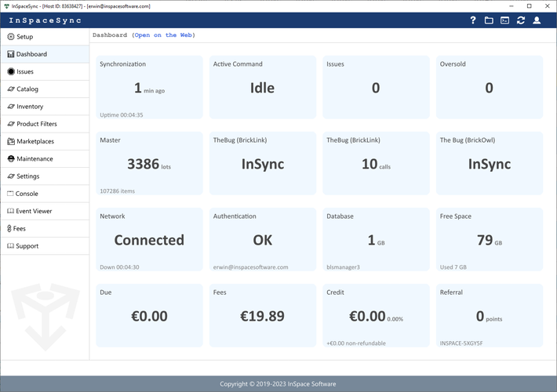The height and width of the screenshot is (392, 557).
Task: Open the Catalog section
Action: (27, 89)
